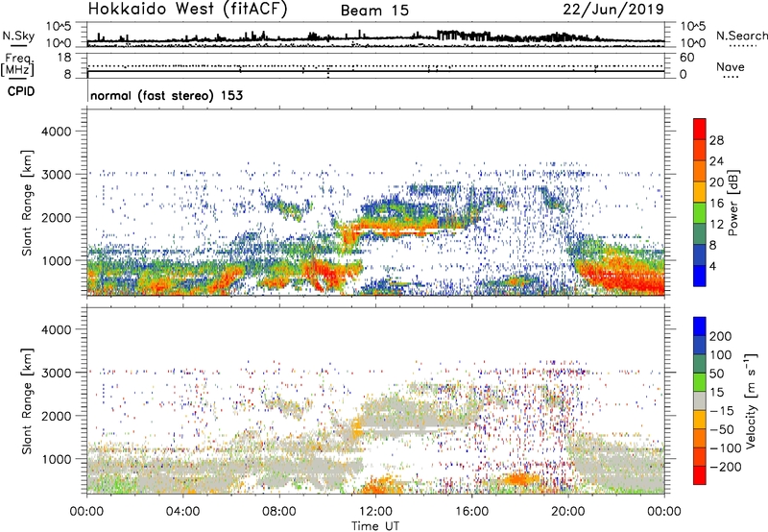Click the "Velocity [m s-1]" colorbar title
The width and height of the screenshot is (768, 532).
750,400
